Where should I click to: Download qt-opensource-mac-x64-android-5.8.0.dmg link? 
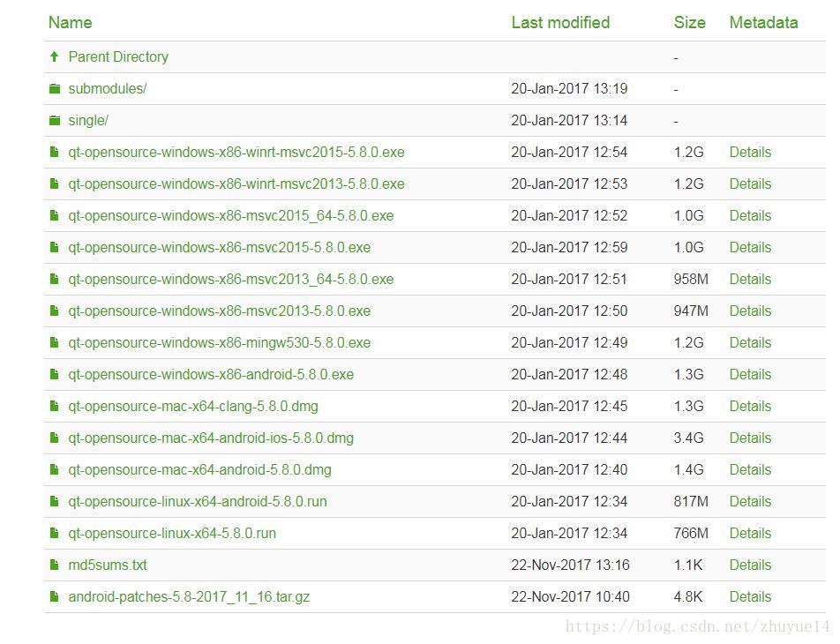(199, 470)
